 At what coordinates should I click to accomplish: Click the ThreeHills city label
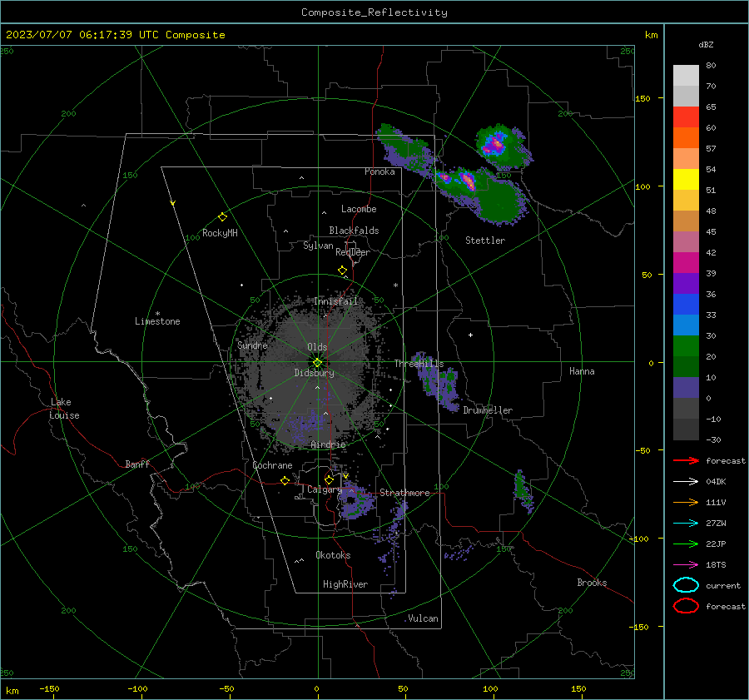click(419, 364)
